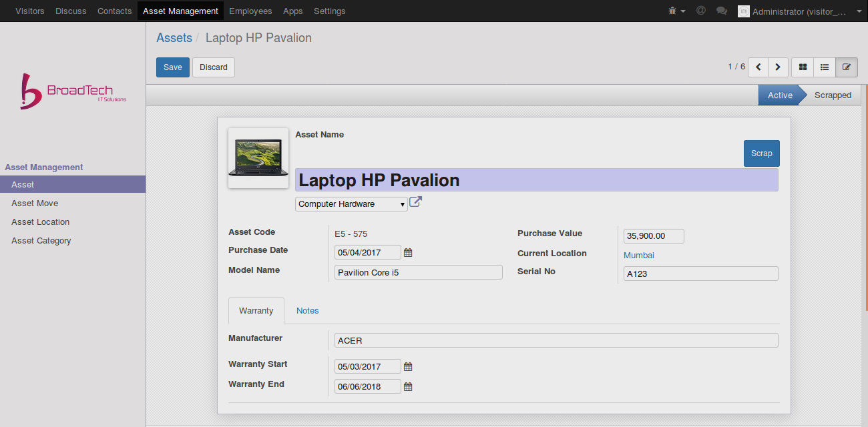
Task: Open Warranty End calendar picker
Action: 408,387
